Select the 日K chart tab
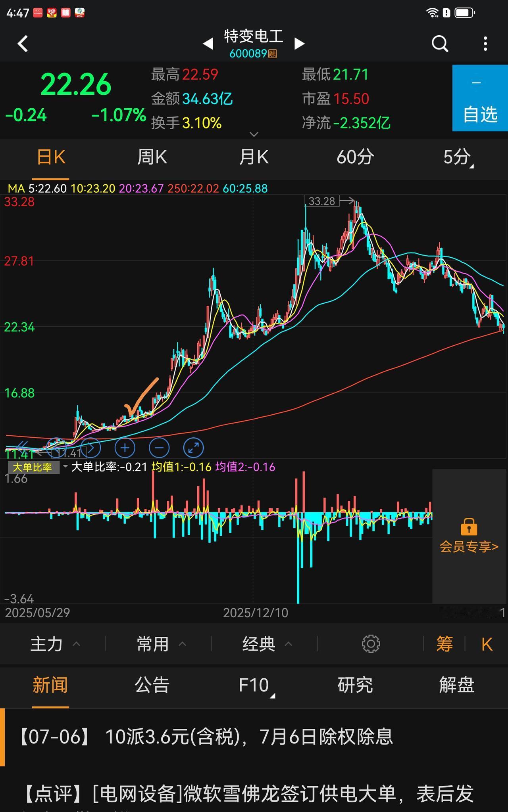This screenshot has height=812, width=508. (x=51, y=157)
